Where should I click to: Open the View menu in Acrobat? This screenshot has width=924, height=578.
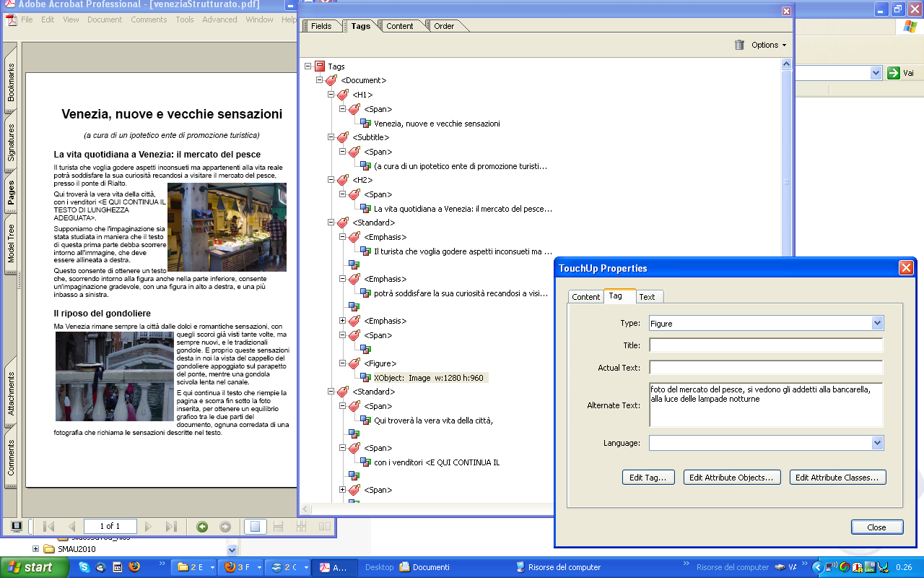[71, 20]
